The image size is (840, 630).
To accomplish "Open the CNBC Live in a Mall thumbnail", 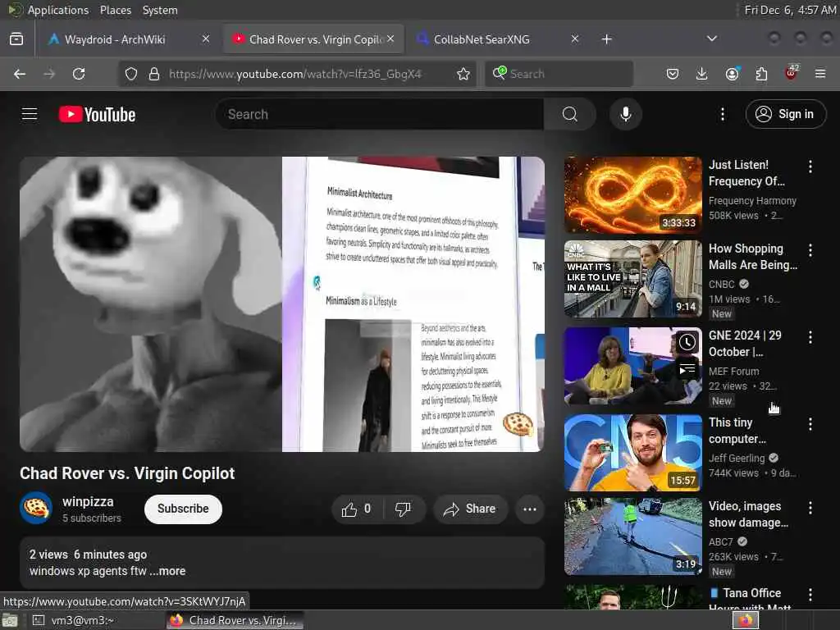I will click(632, 279).
